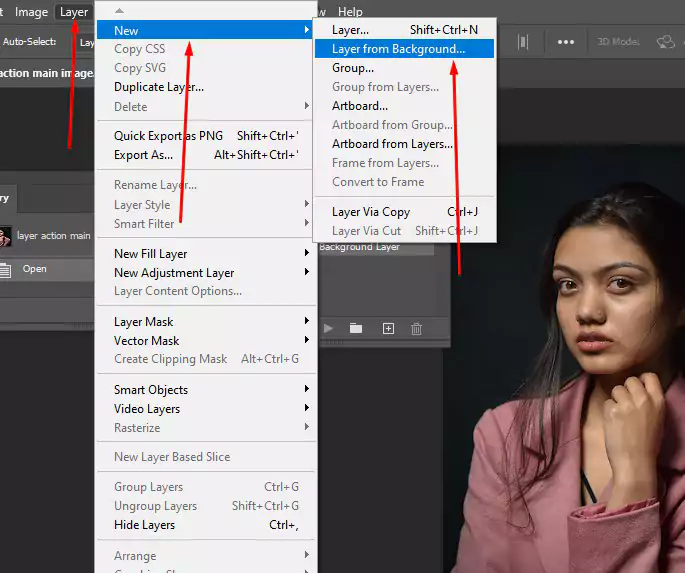The image size is (685, 573).
Task: Click the distribute alignment icon
Action: [x=523, y=42]
